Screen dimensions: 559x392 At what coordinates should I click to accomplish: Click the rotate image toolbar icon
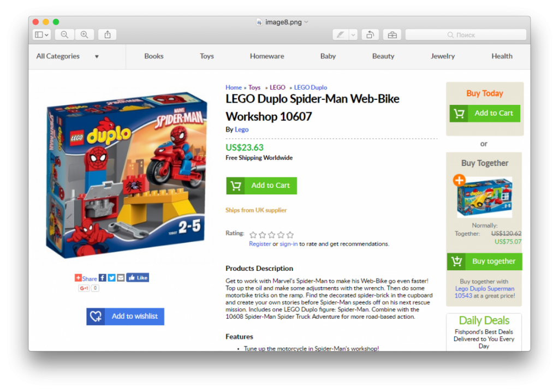pyautogui.click(x=370, y=34)
